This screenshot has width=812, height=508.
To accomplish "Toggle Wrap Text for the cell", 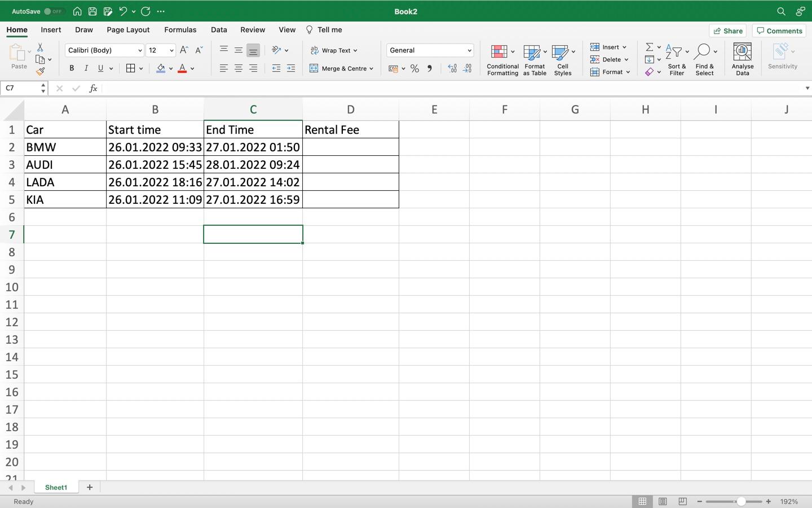I will 334,50.
